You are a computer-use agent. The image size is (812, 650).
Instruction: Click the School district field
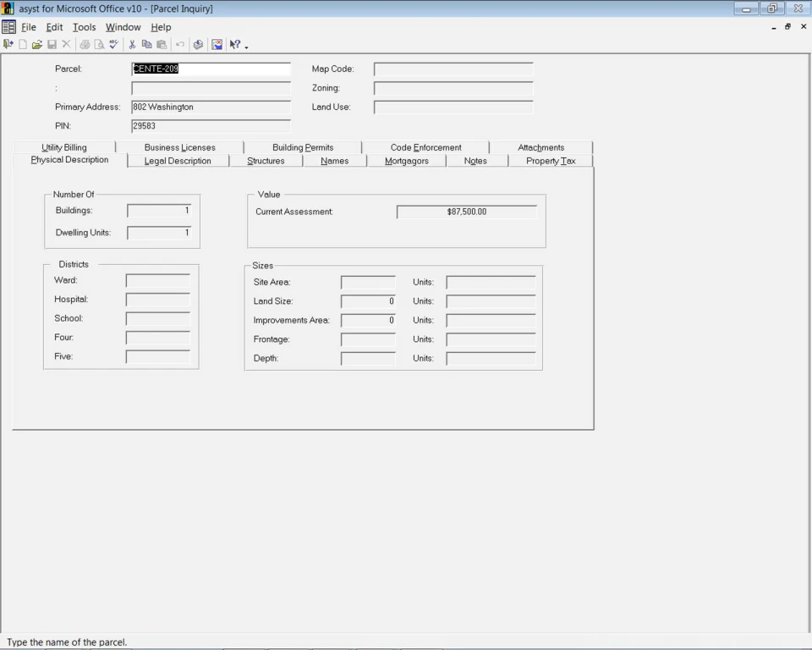[x=158, y=319]
